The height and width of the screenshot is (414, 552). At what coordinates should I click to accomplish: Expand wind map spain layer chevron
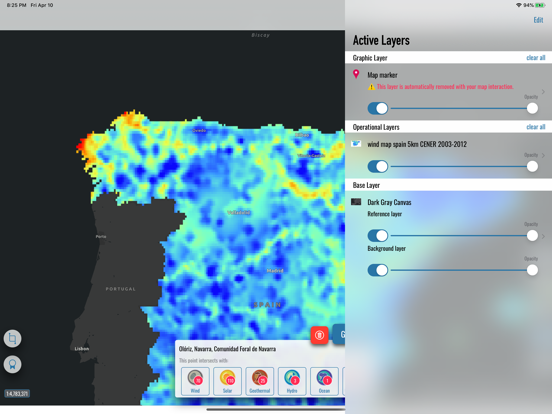pyautogui.click(x=543, y=155)
